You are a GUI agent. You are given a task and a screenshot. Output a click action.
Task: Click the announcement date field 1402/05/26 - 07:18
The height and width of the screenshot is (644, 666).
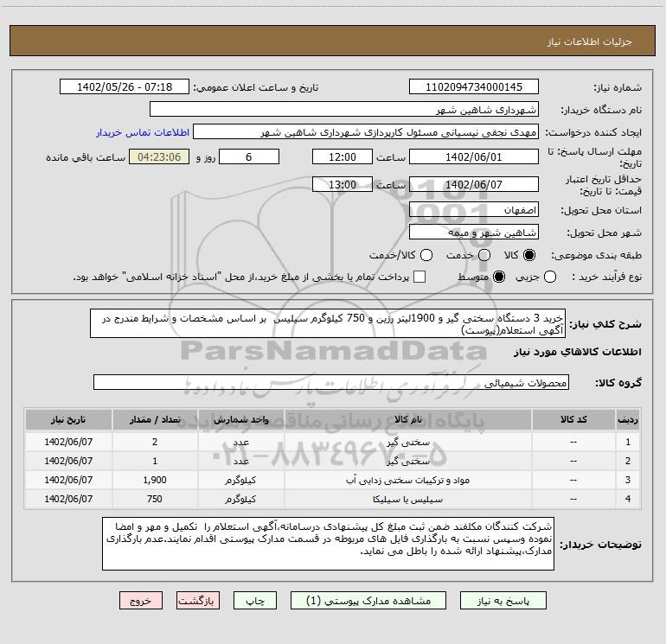tap(125, 87)
